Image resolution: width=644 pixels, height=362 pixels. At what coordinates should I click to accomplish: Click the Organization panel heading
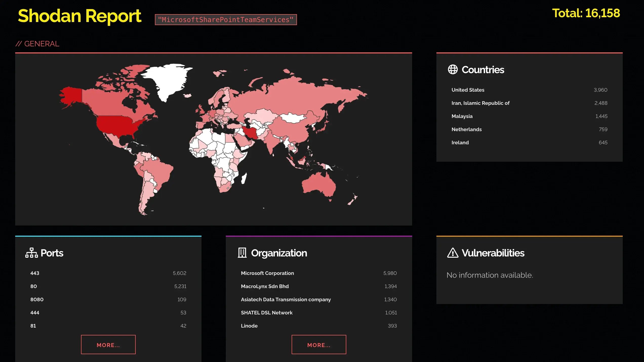pos(279,253)
